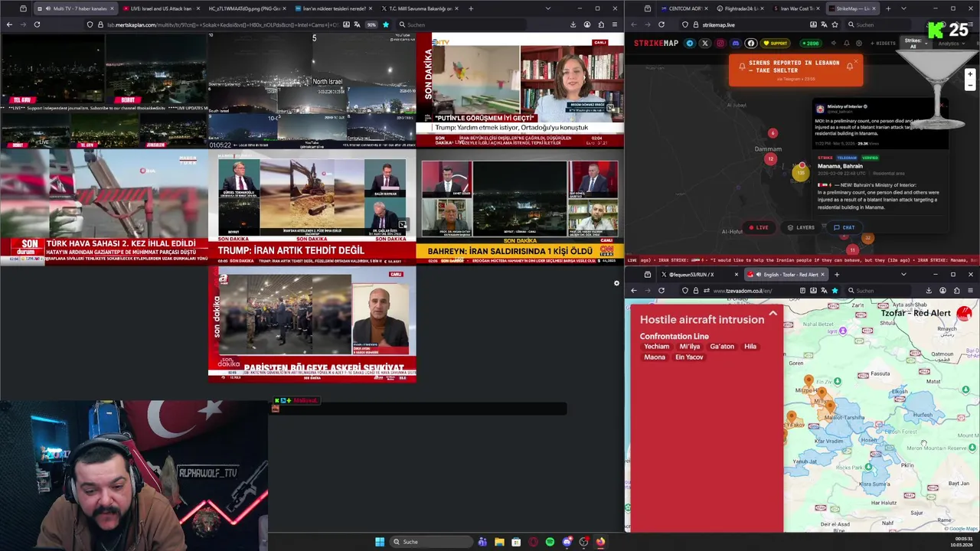Viewport: 980px width, 551px height.
Task: Translate the strikemap.live page
Action: coord(824,24)
